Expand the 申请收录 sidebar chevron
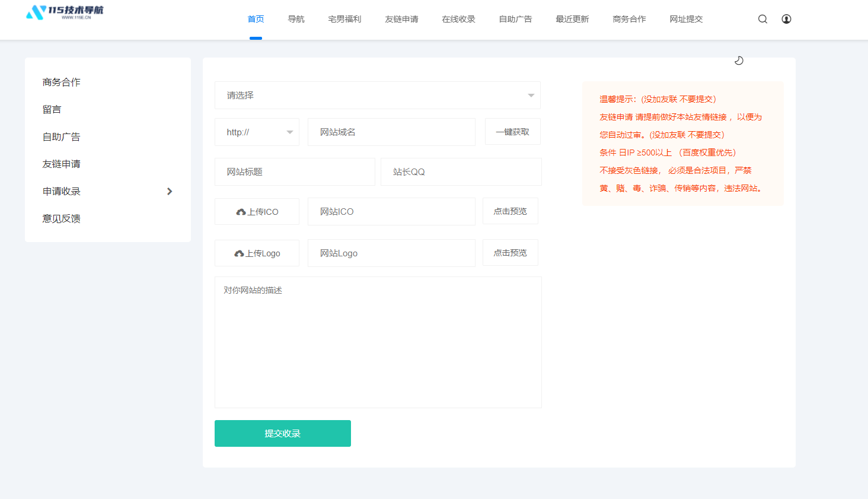 pos(170,191)
